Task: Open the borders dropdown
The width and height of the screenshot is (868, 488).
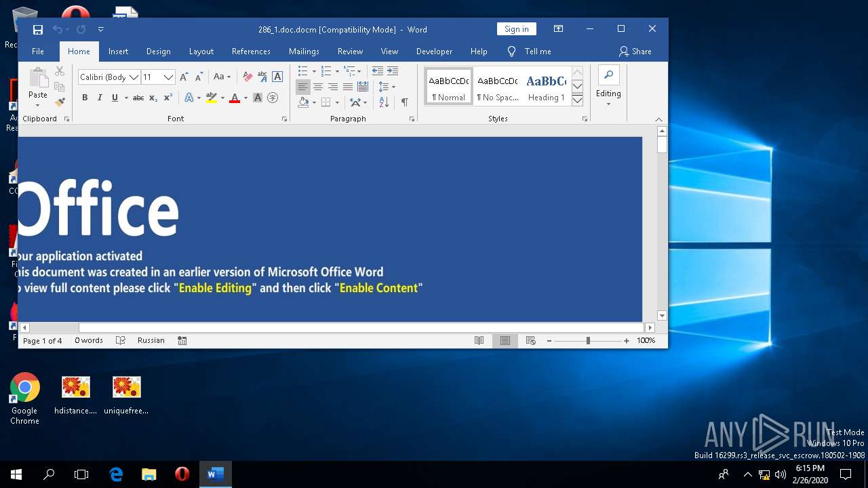Action: point(337,102)
